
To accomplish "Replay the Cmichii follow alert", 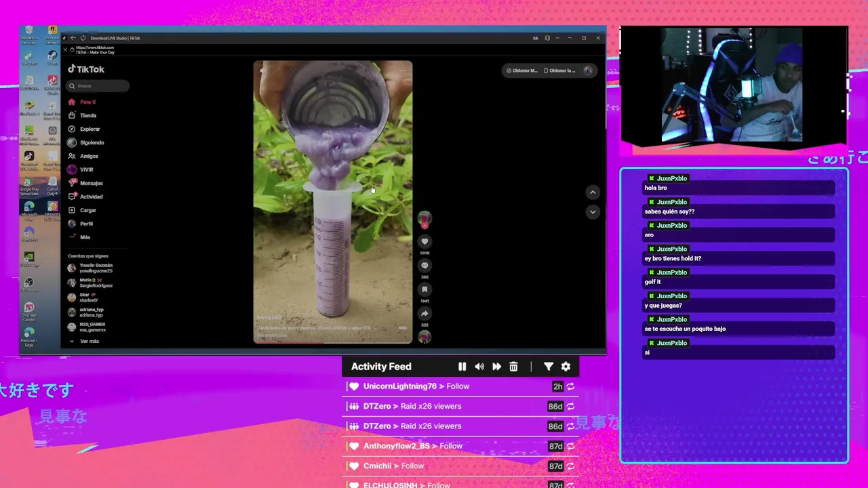I will point(570,466).
